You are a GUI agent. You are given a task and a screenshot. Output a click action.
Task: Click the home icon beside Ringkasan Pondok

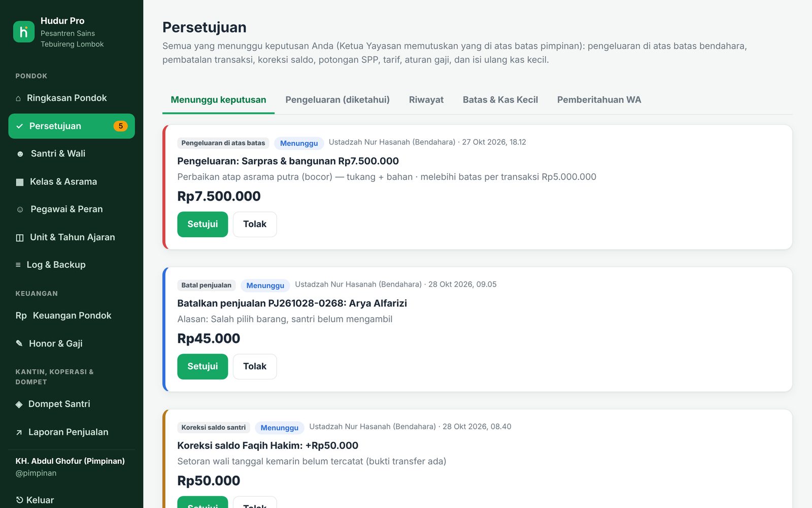18,98
